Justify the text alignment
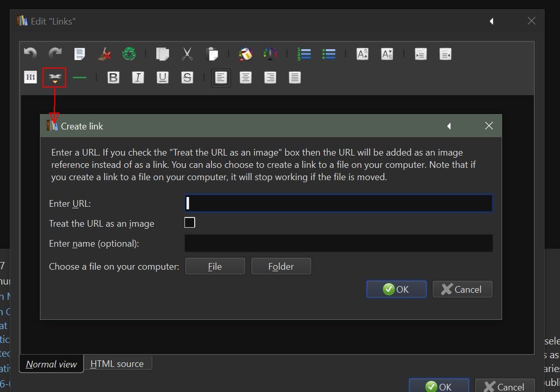560x392 pixels. click(x=295, y=77)
